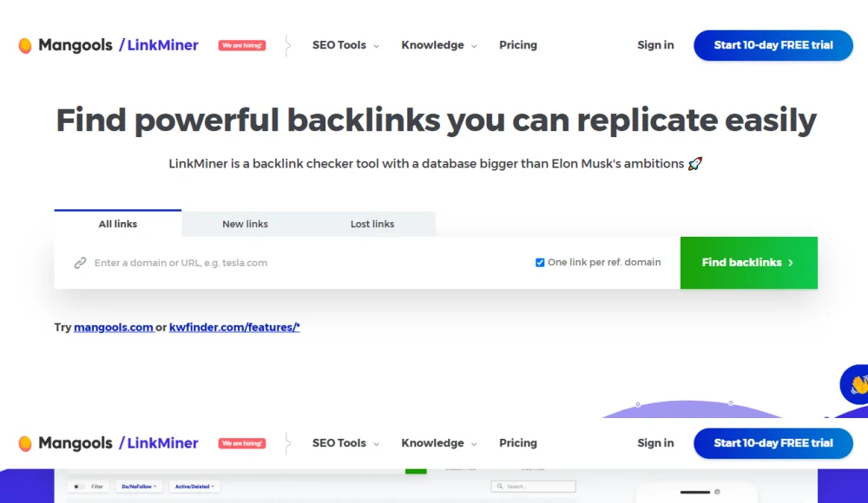Image resolution: width=868 pixels, height=503 pixels.
Task: Toggle the Filter switch in preview screenshot
Action: (x=78, y=487)
